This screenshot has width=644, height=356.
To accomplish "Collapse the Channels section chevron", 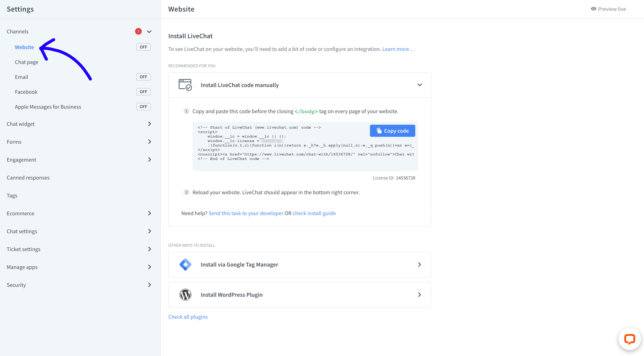I will pos(149,31).
